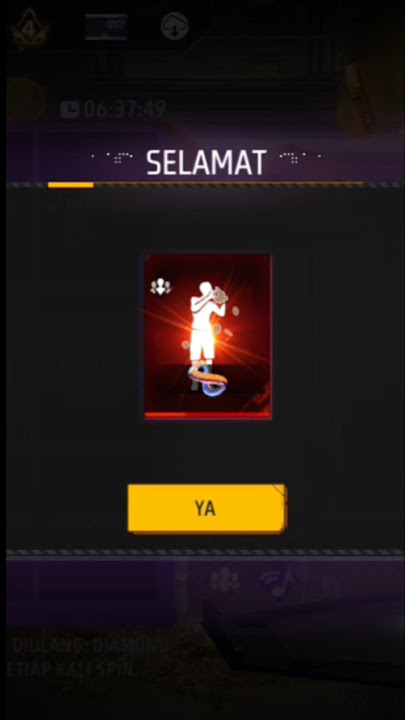Tap the DIULANG: DIAMOND text
Screen dimensions: 405x720
90,646
